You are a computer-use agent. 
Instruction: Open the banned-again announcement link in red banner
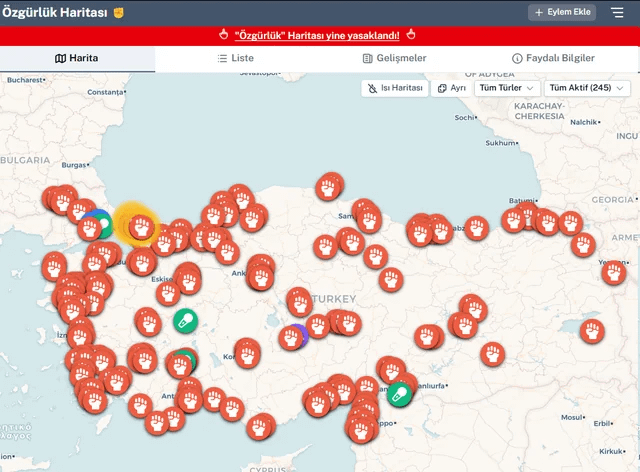coord(317,35)
